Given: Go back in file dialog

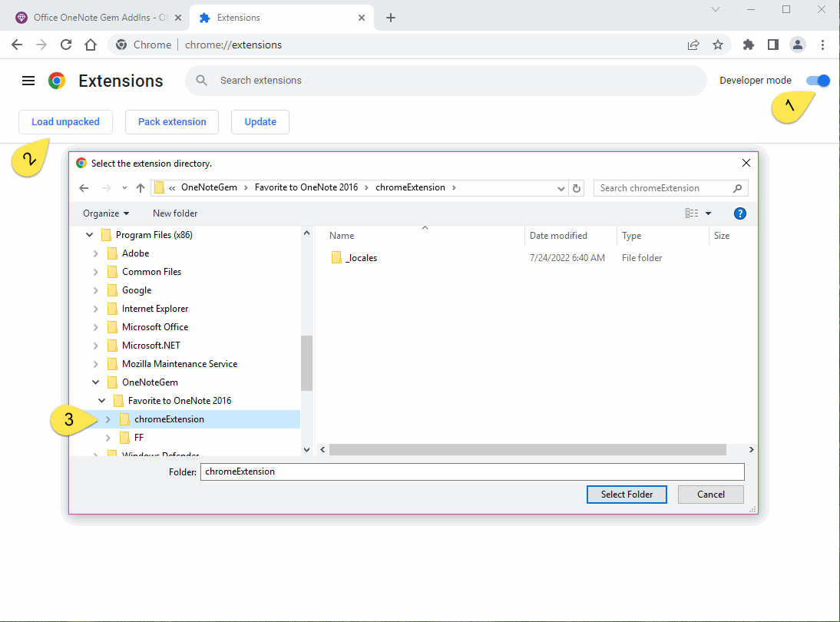Looking at the screenshot, I should pos(84,188).
